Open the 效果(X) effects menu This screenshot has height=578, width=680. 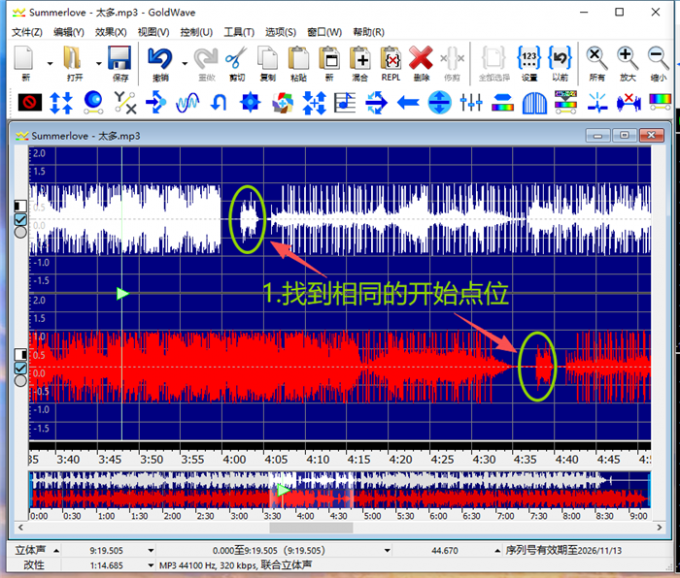coord(110,32)
